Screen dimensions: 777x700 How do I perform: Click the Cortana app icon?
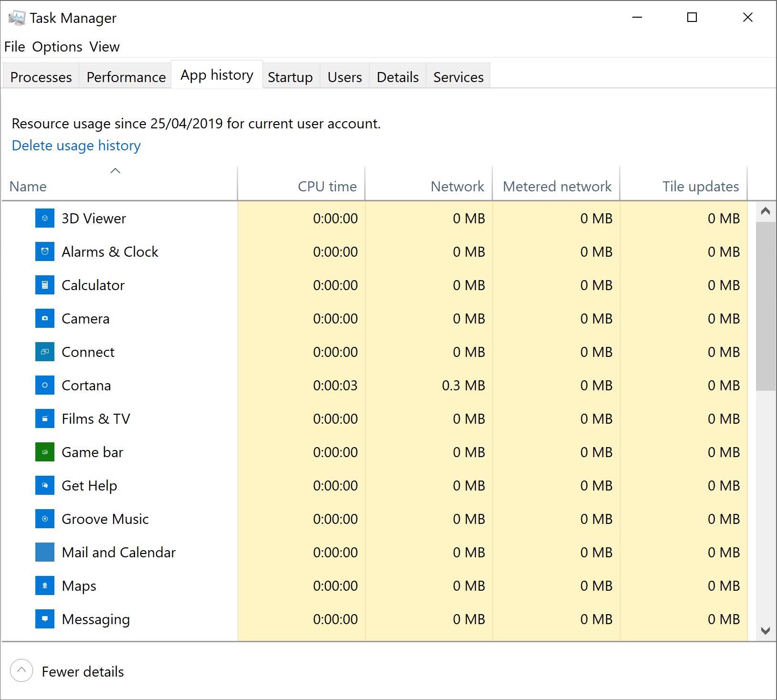[x=45, y=385]
